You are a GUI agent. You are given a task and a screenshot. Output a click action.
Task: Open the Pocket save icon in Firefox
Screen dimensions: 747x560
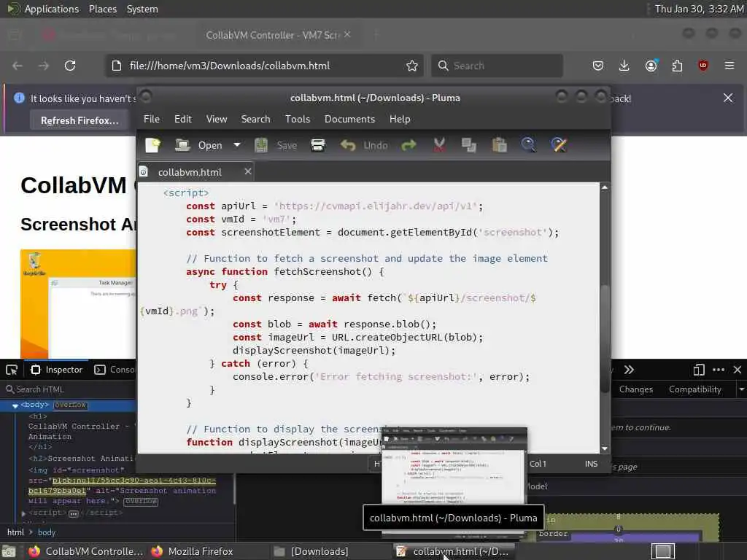(598, 66)
